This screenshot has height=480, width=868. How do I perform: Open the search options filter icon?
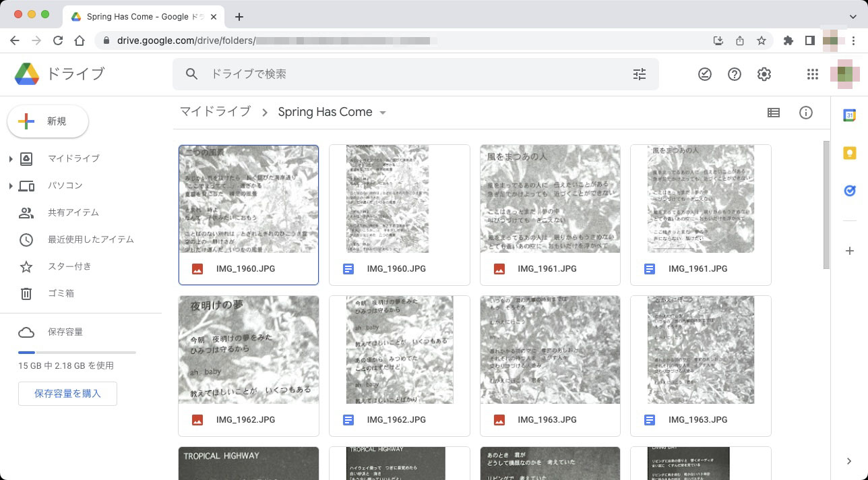click(639, 74)
